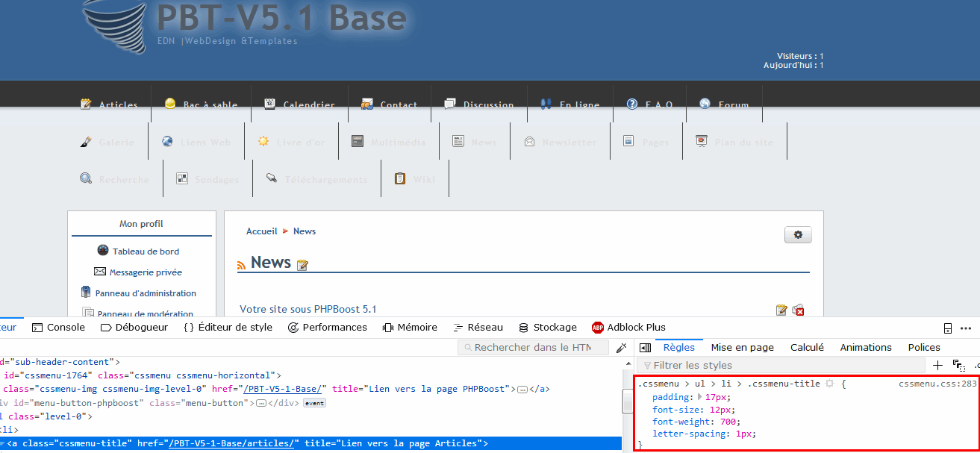Toggle the selector highlighter icon beside .cssmenu-title
The width and height of the screenshot is (980, 453).
click(x=829, y=384)
